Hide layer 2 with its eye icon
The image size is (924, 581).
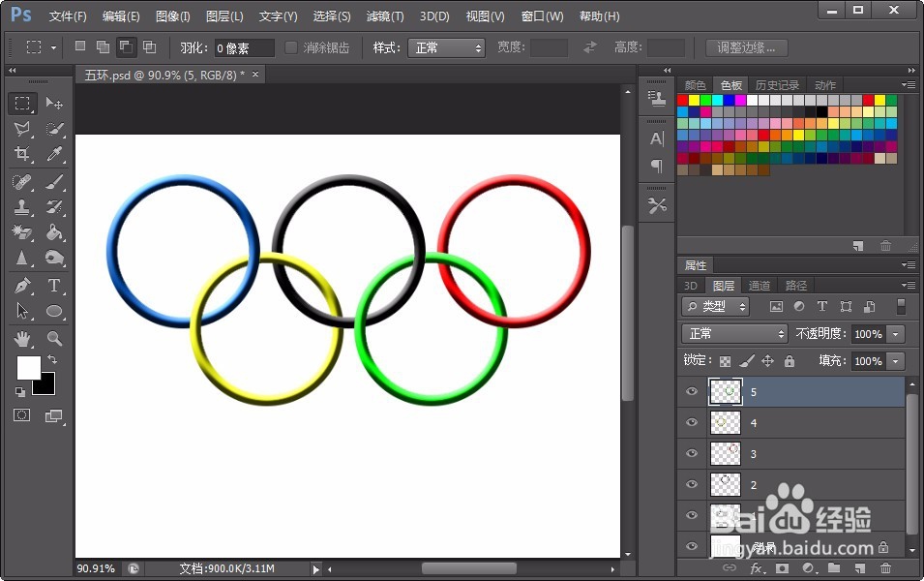point(692,484)
